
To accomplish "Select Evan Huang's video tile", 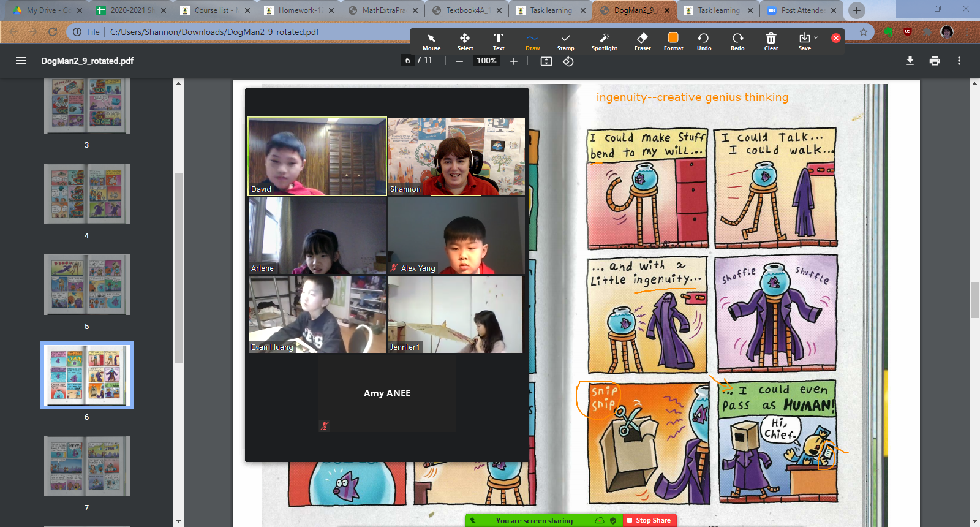I will click(317, 314).
